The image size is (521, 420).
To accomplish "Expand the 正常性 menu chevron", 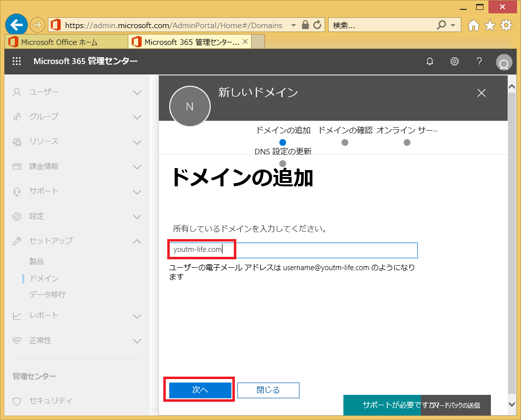I will coord(137,341).
